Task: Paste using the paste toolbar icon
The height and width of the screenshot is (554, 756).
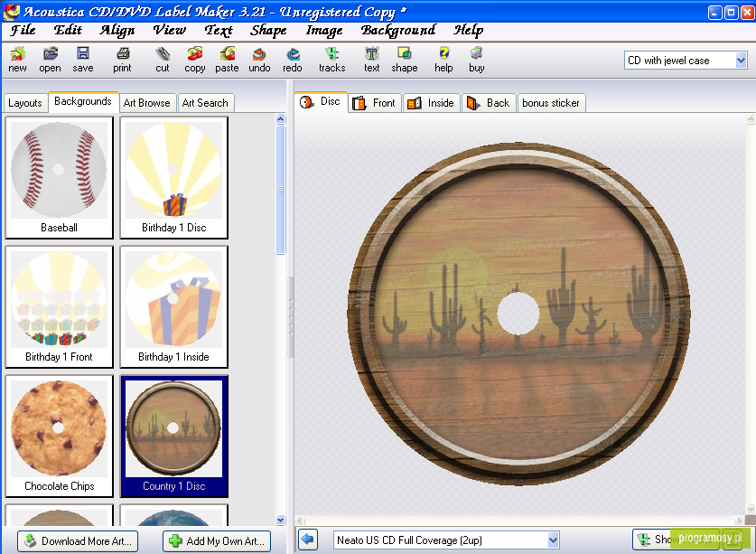Action: (227, 60)
